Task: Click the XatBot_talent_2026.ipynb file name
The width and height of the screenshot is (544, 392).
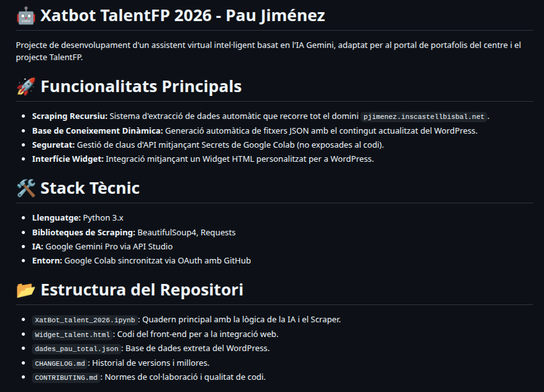Action: [84, 319]
